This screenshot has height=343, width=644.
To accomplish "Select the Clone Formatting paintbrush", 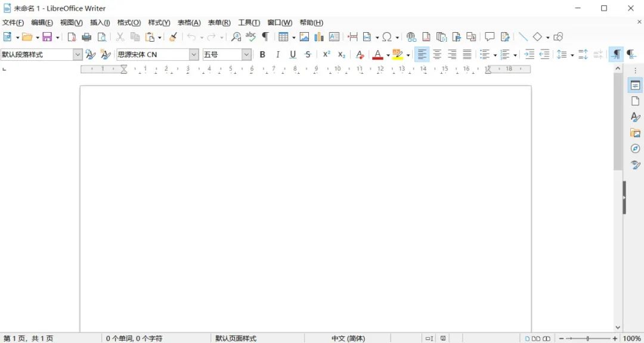I will (x=173, y=37).
